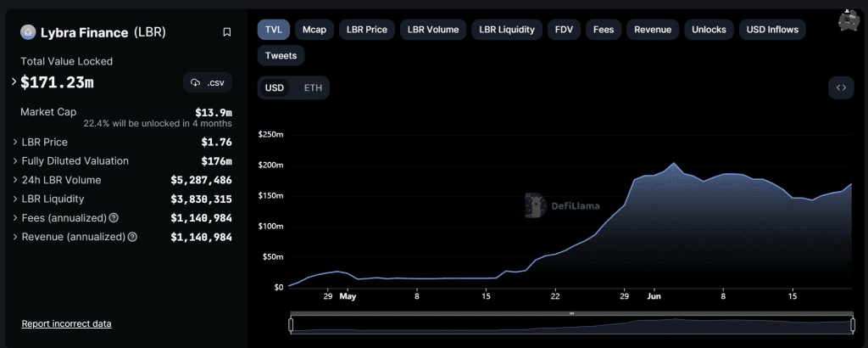Toggle the Mcap chart metric
This screenshot has width=868, height=348.
pyautogui.click(x=314, y=30)
